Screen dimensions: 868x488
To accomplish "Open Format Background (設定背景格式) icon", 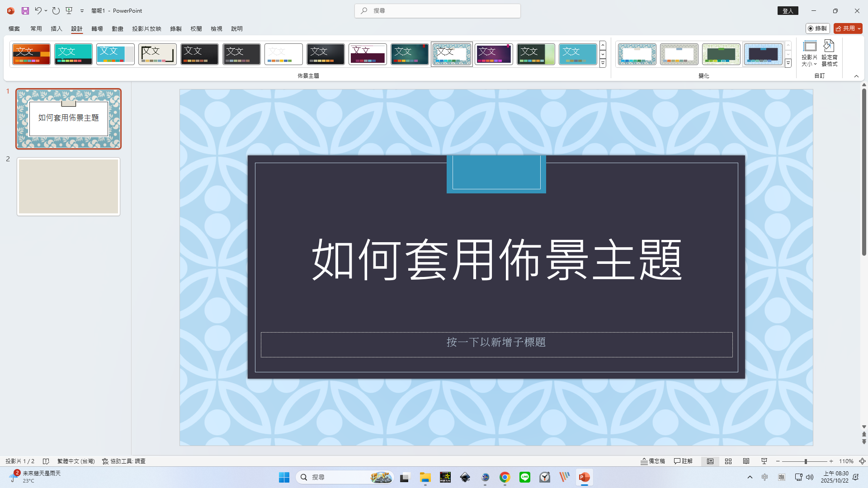I will [x=829, y=53].
